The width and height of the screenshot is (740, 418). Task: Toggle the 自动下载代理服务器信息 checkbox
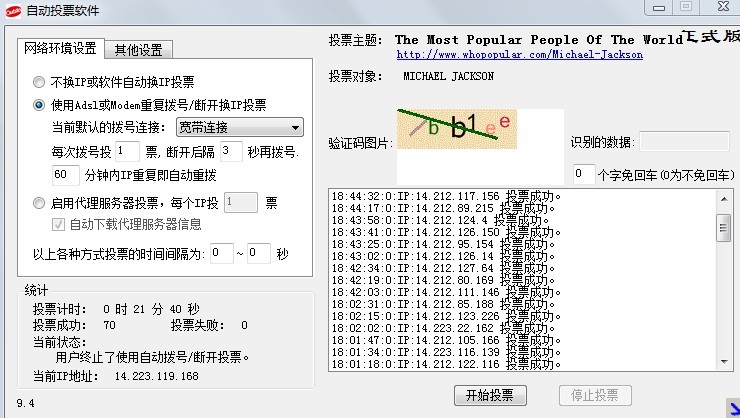[59, 224]
